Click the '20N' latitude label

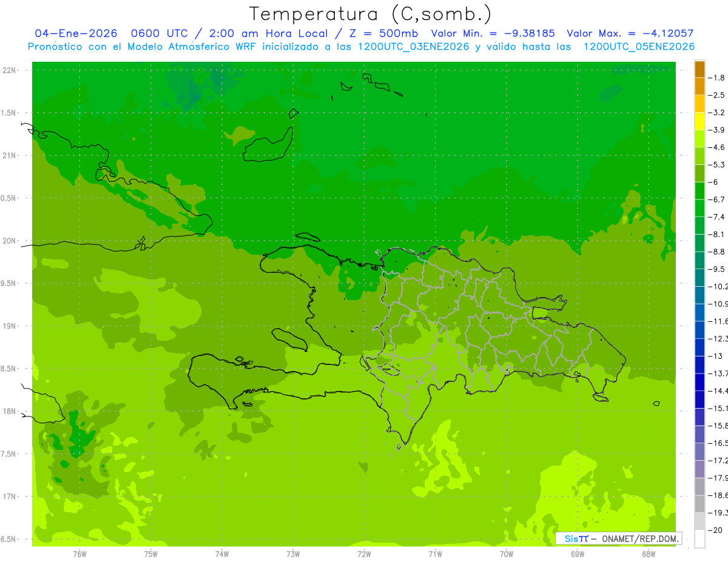coord(9,241)
